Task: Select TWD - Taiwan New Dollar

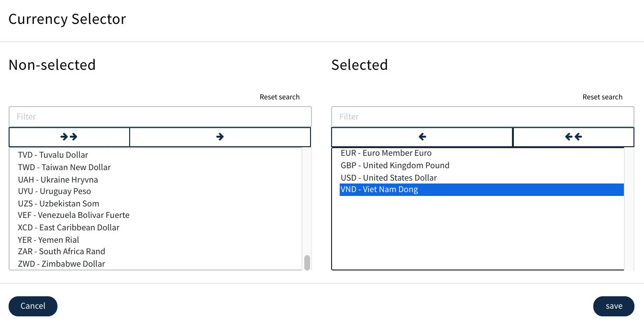Action: (x=64, y=167)
